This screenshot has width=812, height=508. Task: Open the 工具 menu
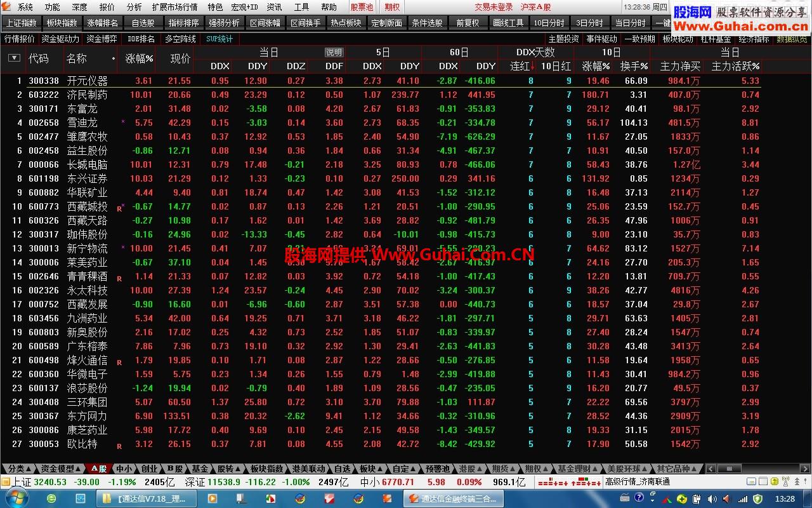point(301,7)
